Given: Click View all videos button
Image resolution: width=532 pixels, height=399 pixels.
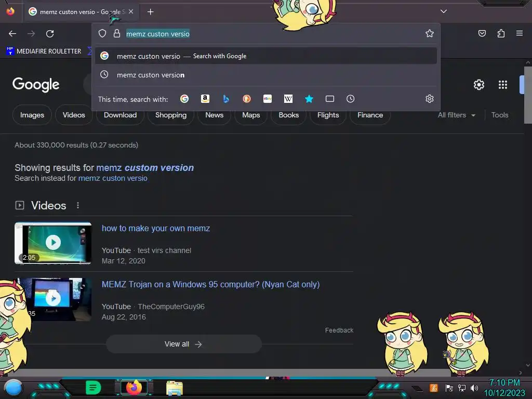Looking at the screenshot, I should pos(183,344).
